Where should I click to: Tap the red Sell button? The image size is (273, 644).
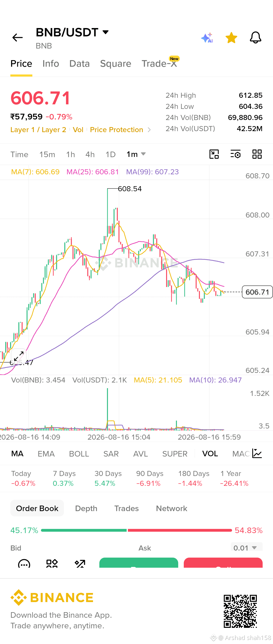pos(223,563)
